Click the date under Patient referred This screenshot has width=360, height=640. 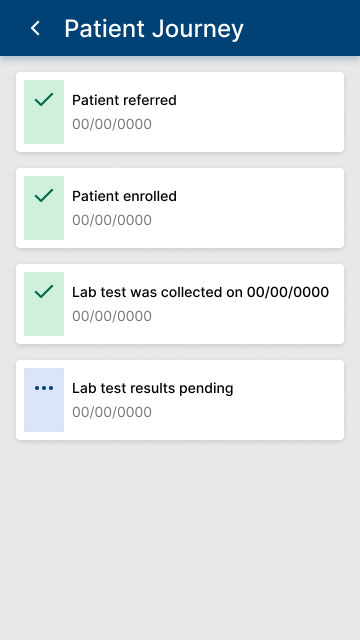tap(112, 124)
